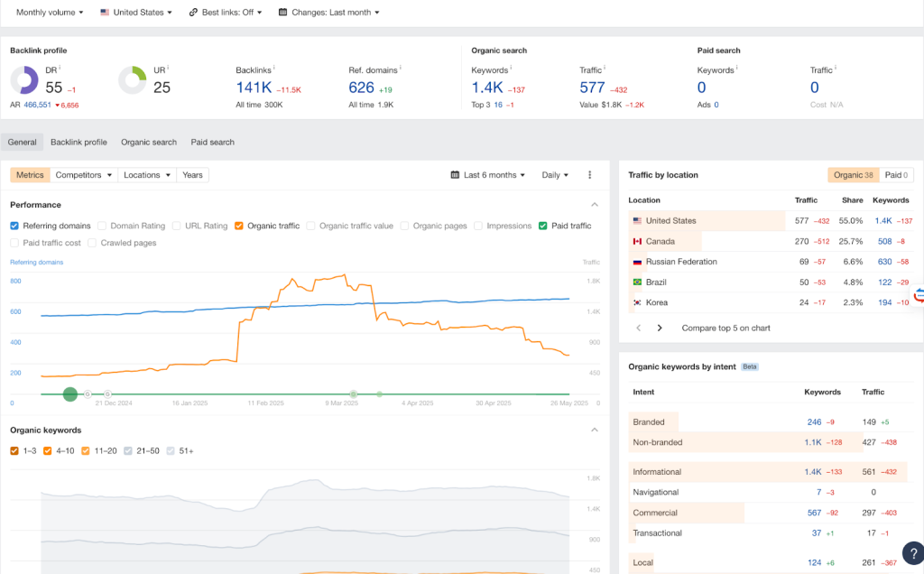Click the help question mark icon
Viewport: 924px width, 574px height.
[x=912, y=551]
